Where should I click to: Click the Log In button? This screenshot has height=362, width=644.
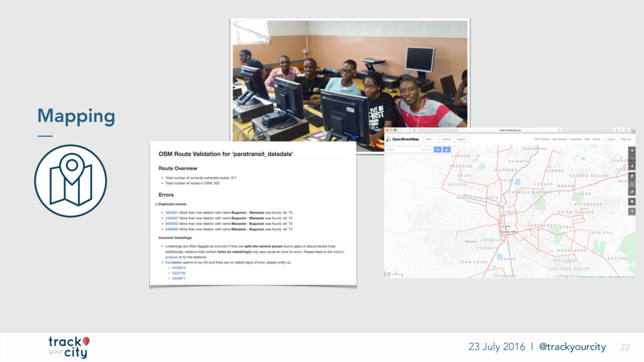tap(611, 139)
